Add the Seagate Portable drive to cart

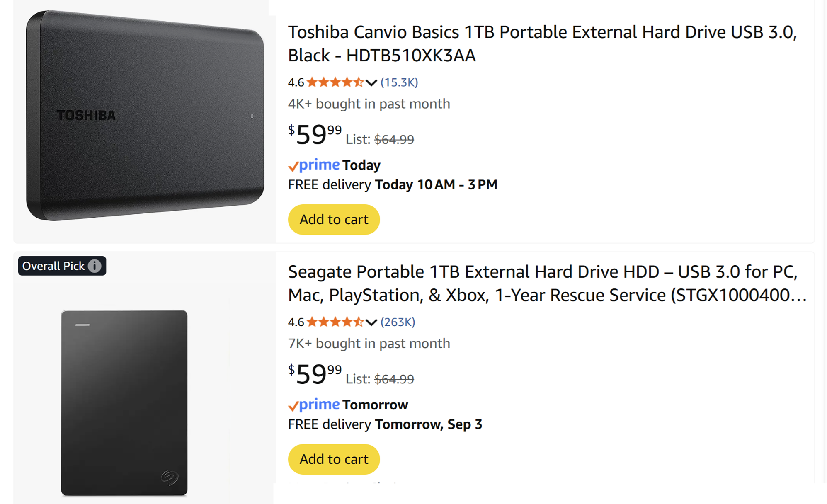click(334, 459)
